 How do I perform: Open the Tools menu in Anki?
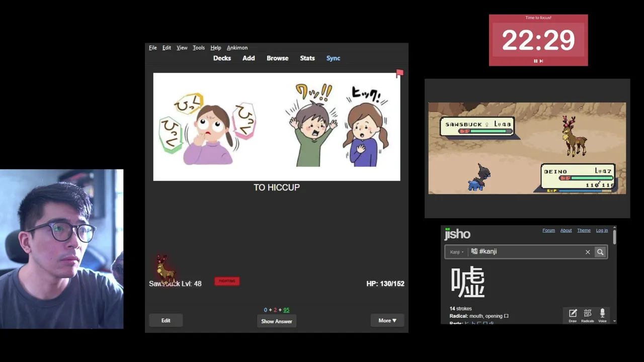tap(199, 48)
